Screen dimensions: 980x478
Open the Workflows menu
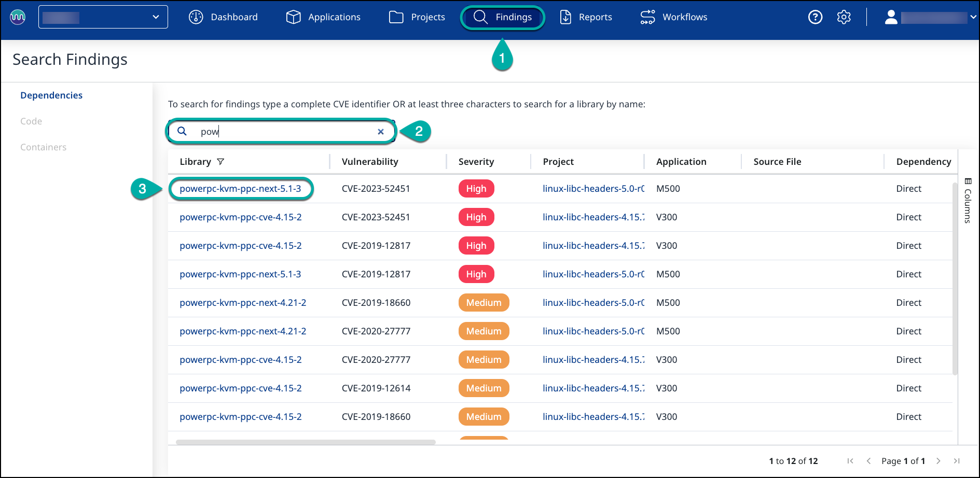(674, 17)
